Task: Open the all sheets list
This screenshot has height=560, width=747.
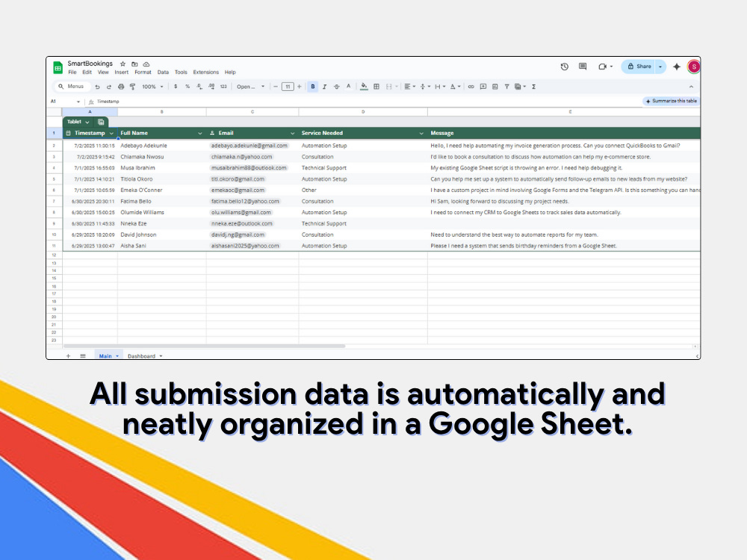Action: (83, 356)
